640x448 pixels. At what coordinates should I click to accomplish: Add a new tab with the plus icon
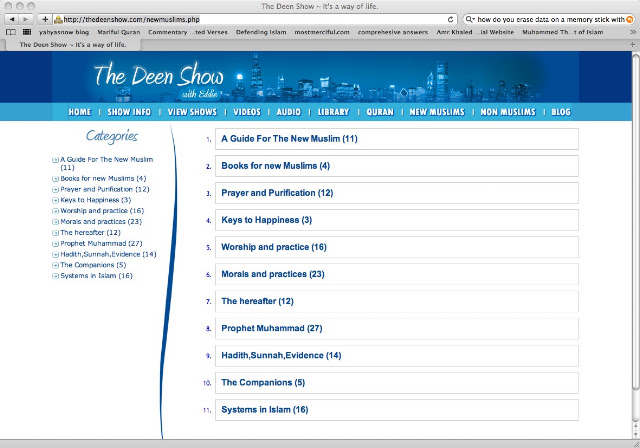click(632, 44)
